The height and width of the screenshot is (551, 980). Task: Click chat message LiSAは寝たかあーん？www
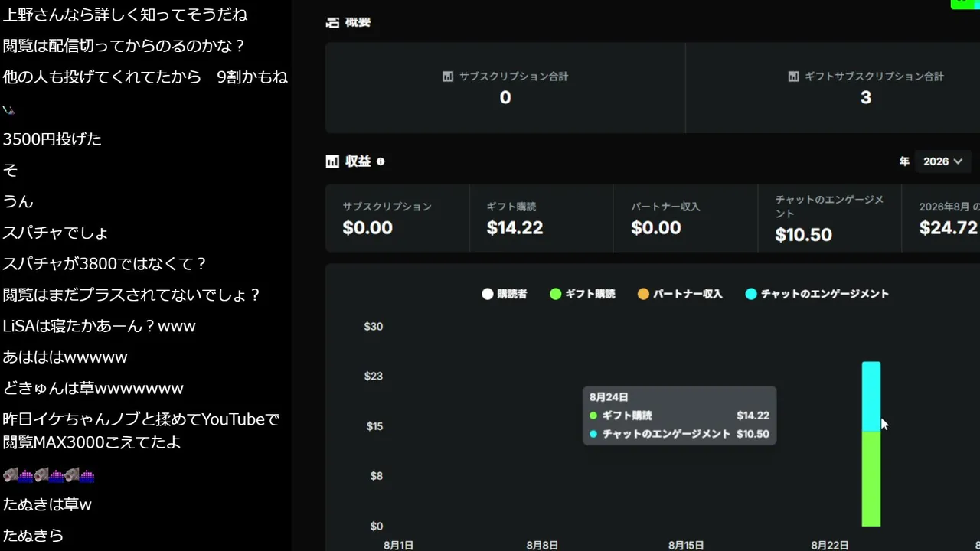[99, 326]
